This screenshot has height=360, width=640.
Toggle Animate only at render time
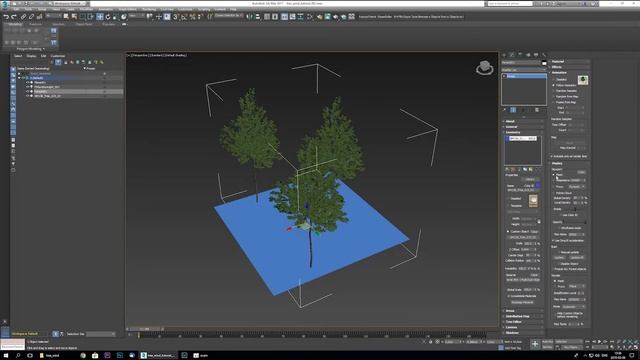569,156
